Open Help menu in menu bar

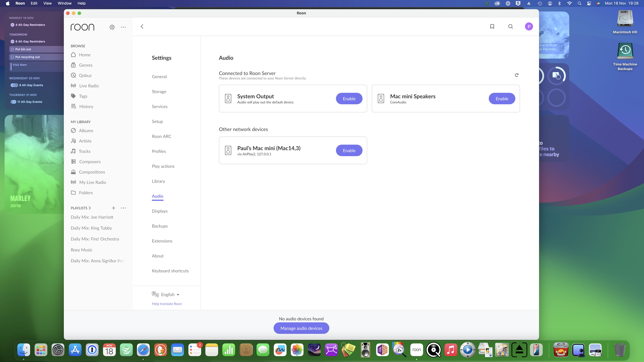82,3
